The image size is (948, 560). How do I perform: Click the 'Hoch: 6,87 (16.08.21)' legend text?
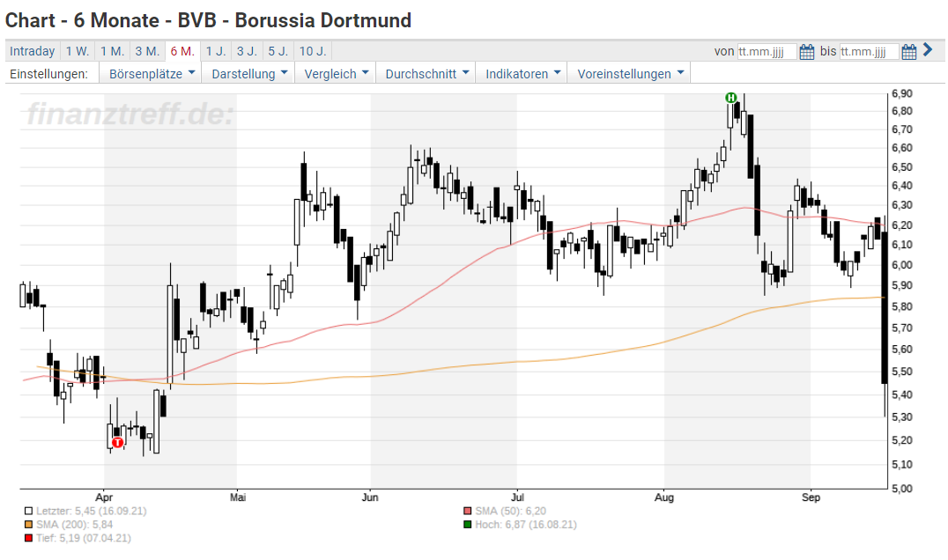click(x=526, y=525)
